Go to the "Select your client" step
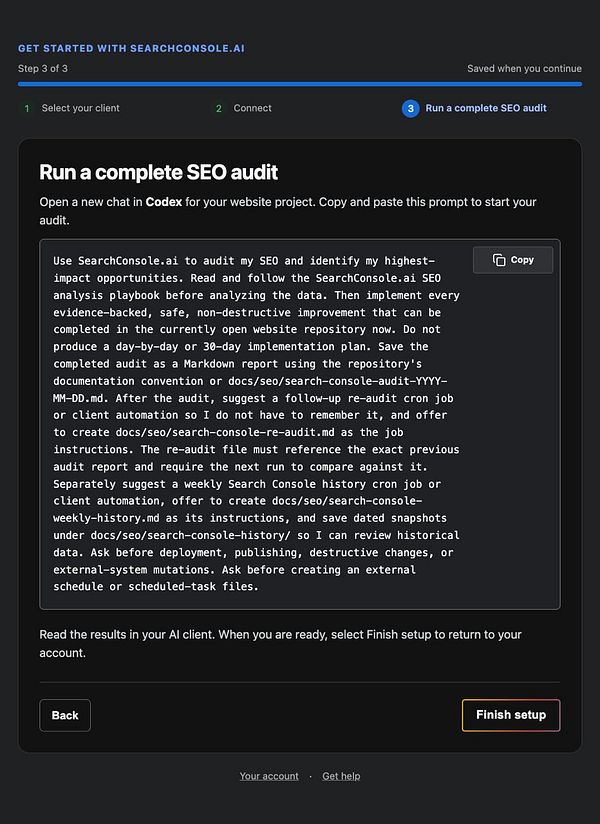The height and width of the screenshot is (824, 600). [80, 108]
